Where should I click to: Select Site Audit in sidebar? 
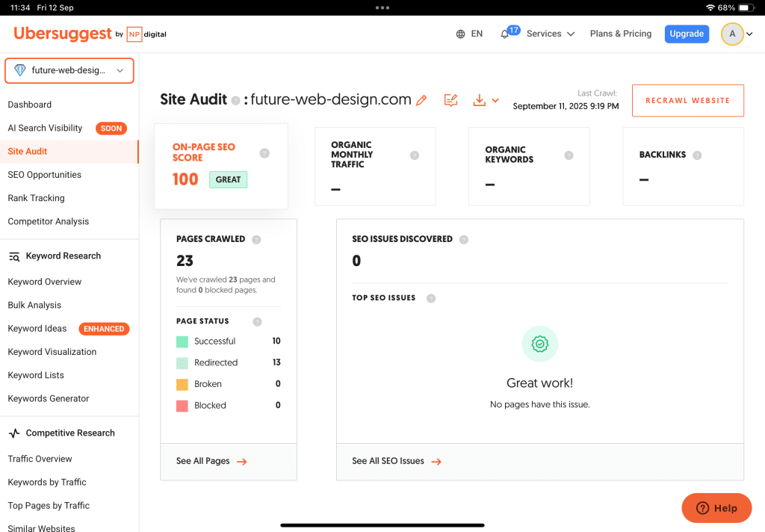click(69, 151)
